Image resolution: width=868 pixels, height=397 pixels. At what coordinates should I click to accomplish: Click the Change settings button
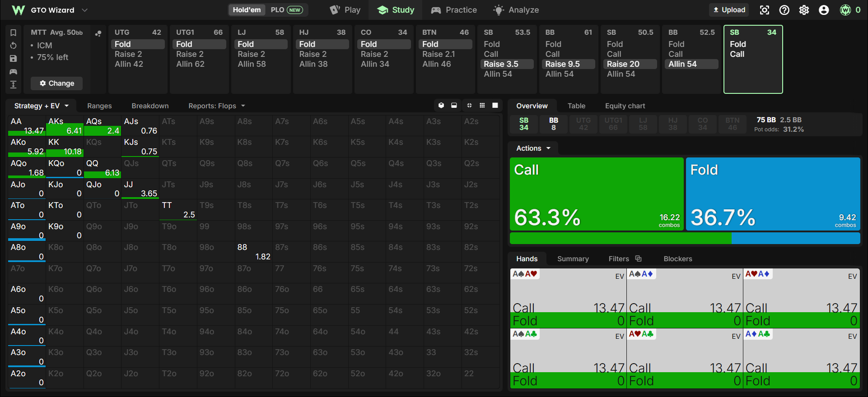click(57, 83)
